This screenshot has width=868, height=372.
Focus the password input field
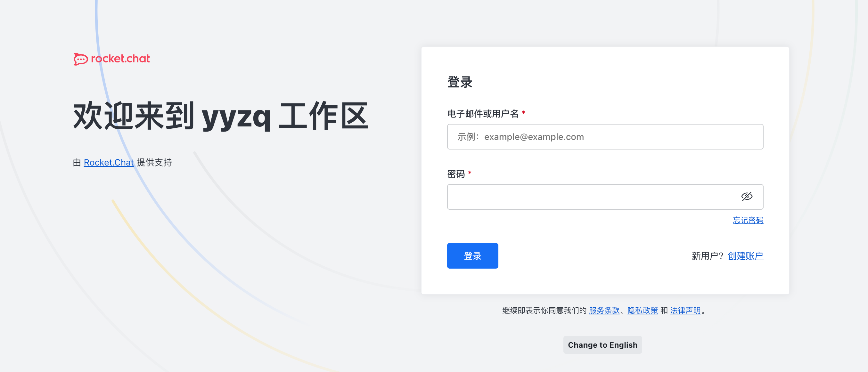(x=590, y=197)
